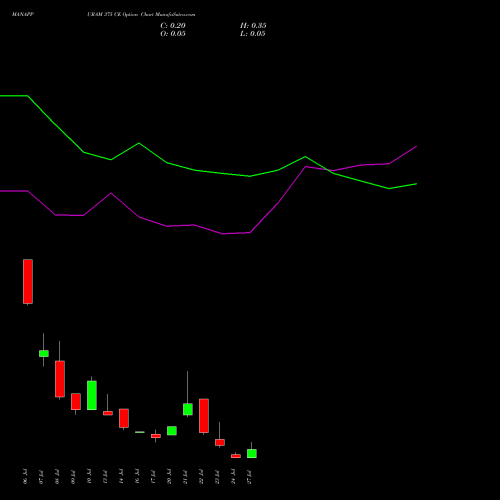Click the '375 CE Options Chart' title text
This screenshot has width=500, height=500.
point(130,15)
